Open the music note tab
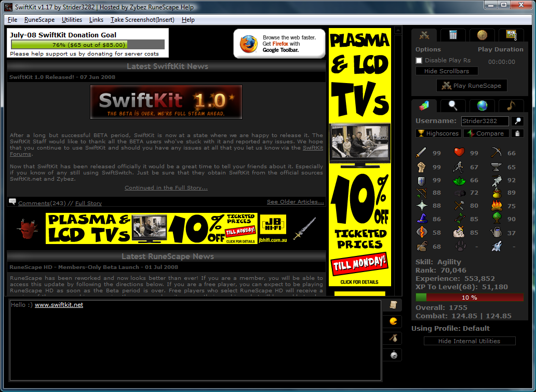 coord(511,105)
